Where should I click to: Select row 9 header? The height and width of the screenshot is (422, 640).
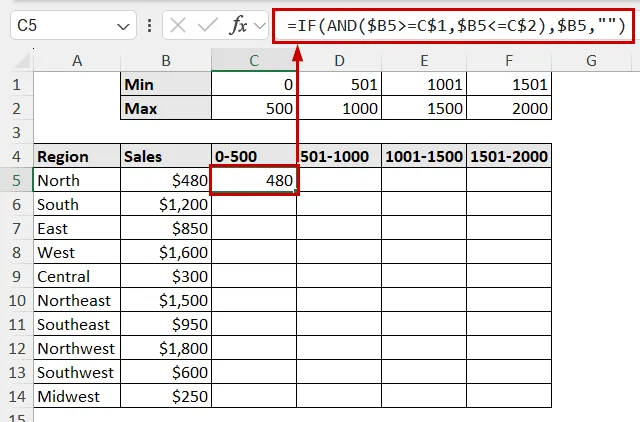click(16, 276)
